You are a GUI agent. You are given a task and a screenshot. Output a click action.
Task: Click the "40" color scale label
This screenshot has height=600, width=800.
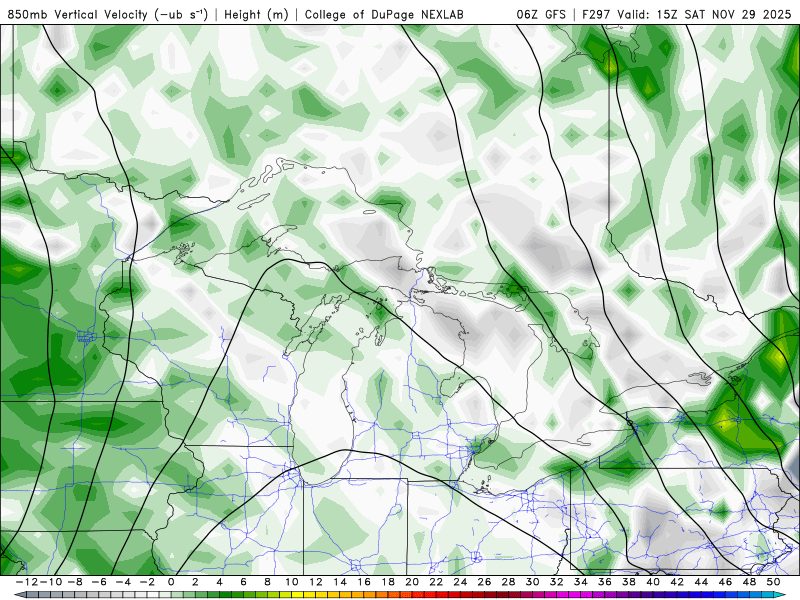pyautogui.click(x=653, y=582)
